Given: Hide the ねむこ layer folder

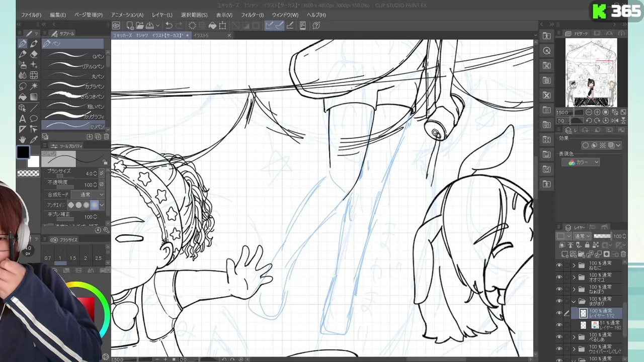Looking at the screenshot, I should pos(559,265).
